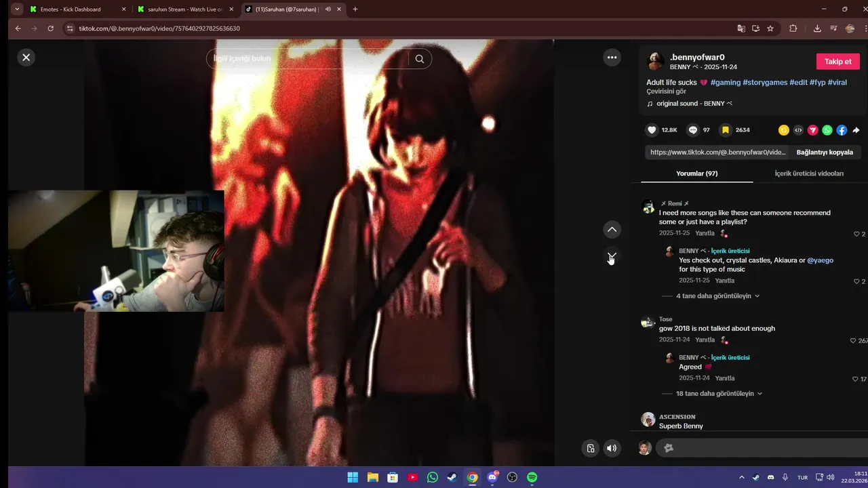Screen dimensions: 868x488
Task: Go back in browser history
Action: point(18,28)
